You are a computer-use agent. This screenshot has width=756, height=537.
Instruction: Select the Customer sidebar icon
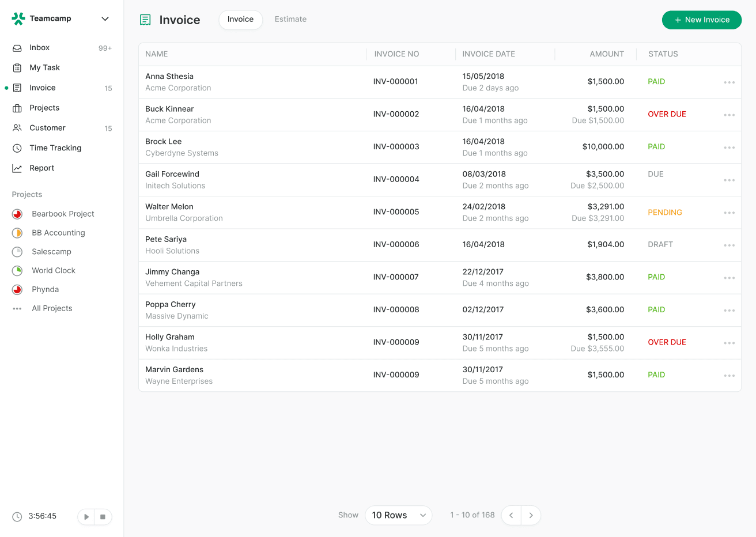tap(18, 128)
